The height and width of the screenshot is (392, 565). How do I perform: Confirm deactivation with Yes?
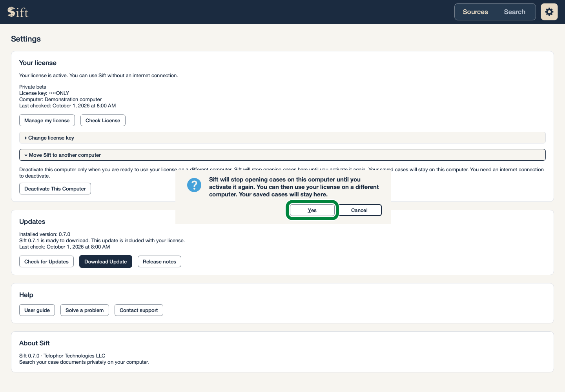pos(312,210)
